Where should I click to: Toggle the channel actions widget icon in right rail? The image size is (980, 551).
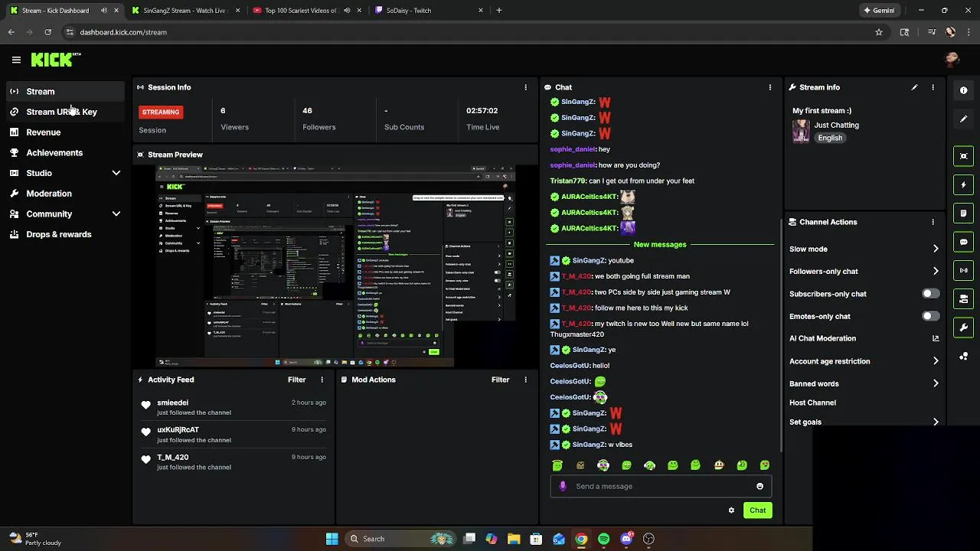(x=963, y=298)
